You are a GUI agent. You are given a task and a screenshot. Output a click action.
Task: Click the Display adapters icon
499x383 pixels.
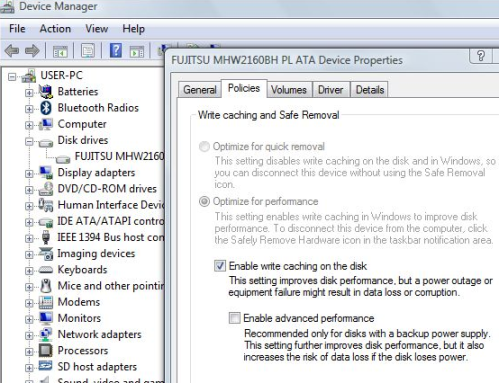click(x=46, y=172)
